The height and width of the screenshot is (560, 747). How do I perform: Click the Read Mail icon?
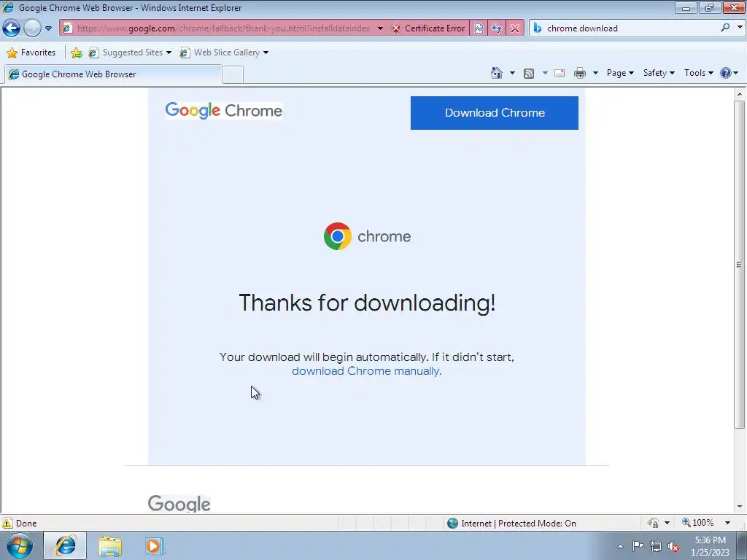click(560, 73)
